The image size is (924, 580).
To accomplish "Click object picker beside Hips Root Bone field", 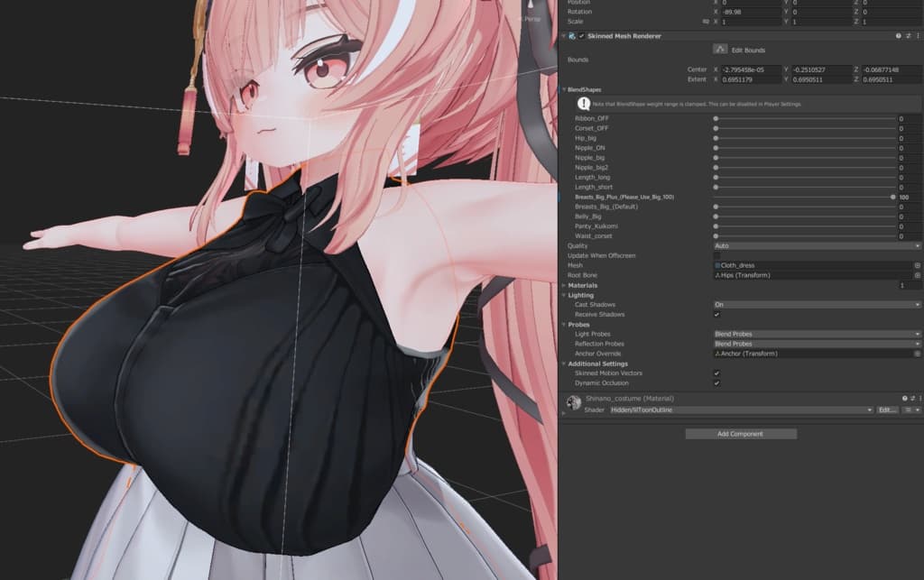I will pyautogui.click(x=918, y=275).
